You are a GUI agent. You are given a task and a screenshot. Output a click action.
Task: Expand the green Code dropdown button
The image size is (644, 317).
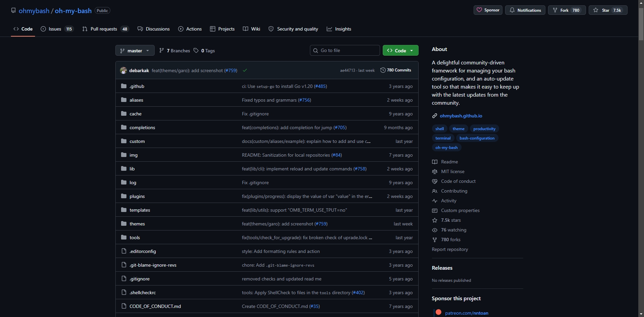tap(400, 51)
